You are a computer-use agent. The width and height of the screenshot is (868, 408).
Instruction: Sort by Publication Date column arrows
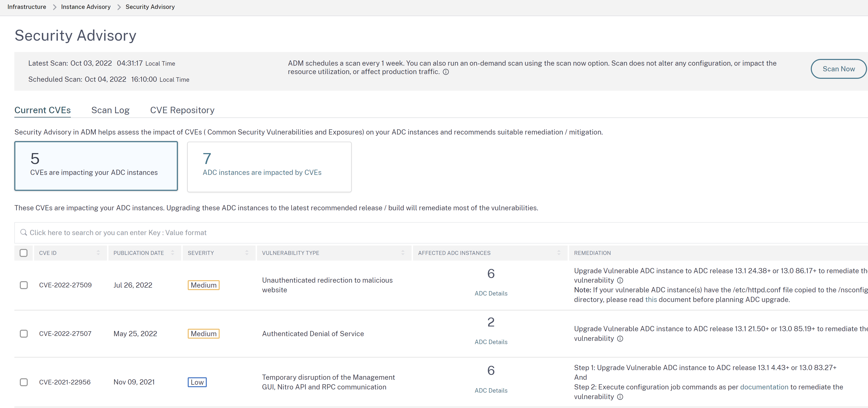point(173,253)
